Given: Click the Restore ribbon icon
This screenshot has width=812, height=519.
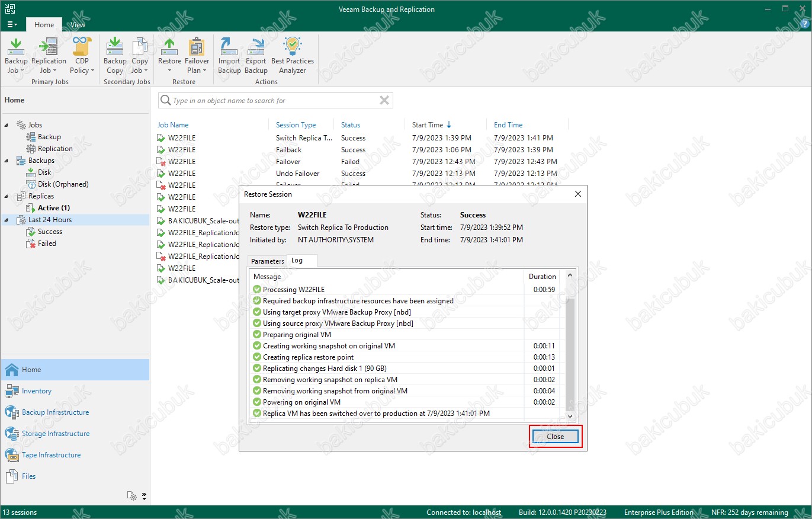Looking at the screenshot, I should point(169,56).
